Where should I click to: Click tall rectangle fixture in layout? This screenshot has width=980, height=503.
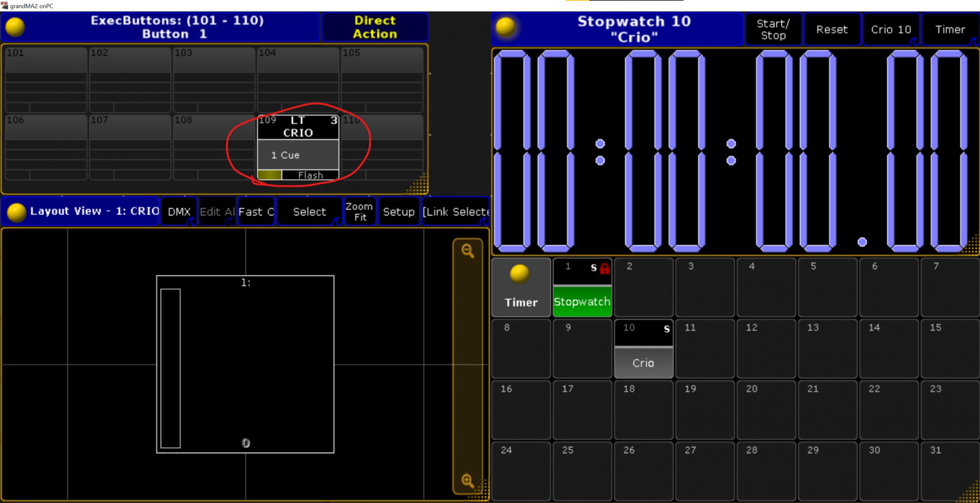(170, 368)
